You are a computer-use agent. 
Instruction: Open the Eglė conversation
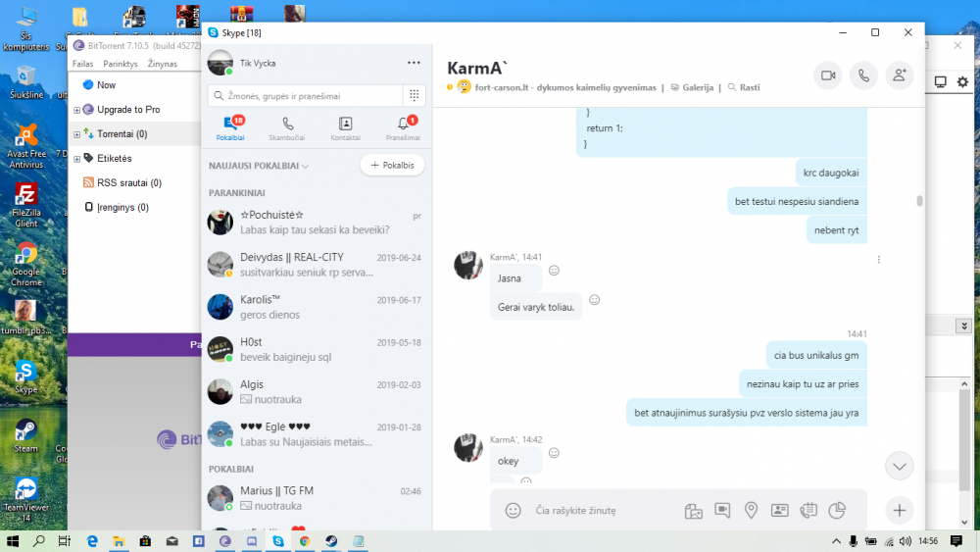(317, 434)
